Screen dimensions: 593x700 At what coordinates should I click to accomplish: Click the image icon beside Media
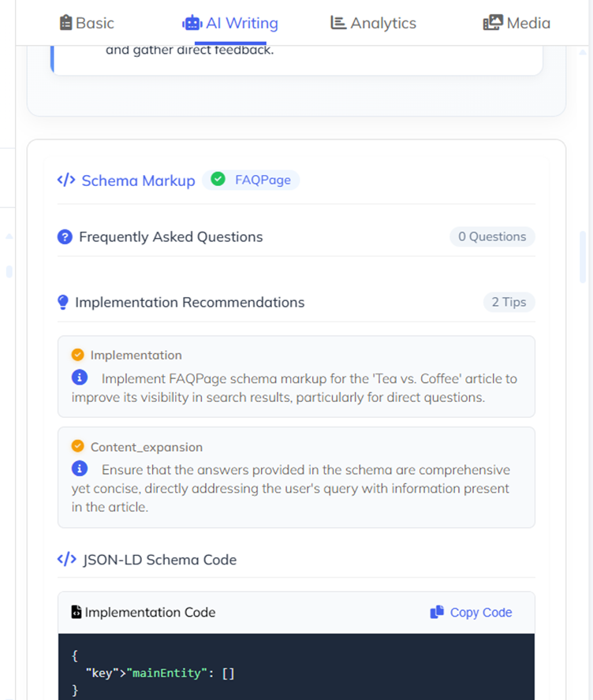tap(493, 23)
